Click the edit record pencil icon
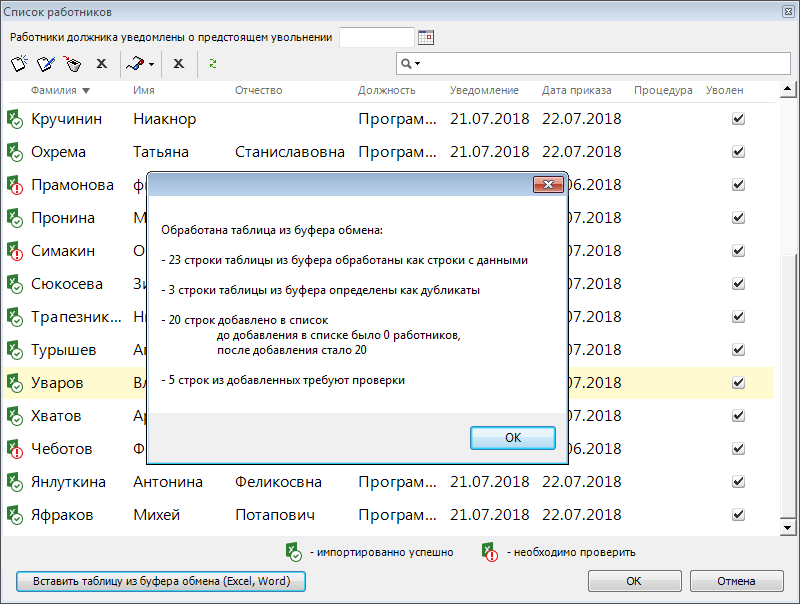This screenshot has height=604, width=800. (x=45, y=63)
